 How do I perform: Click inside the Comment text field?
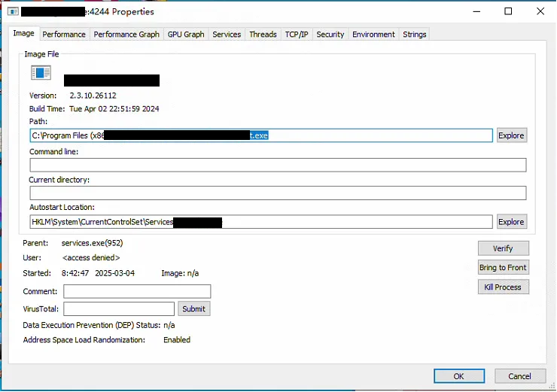137,292
